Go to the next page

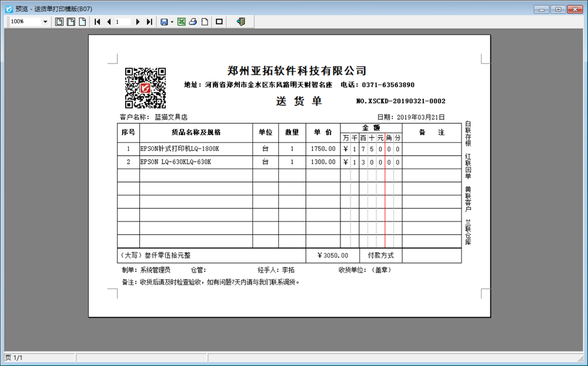coord(138,22)
